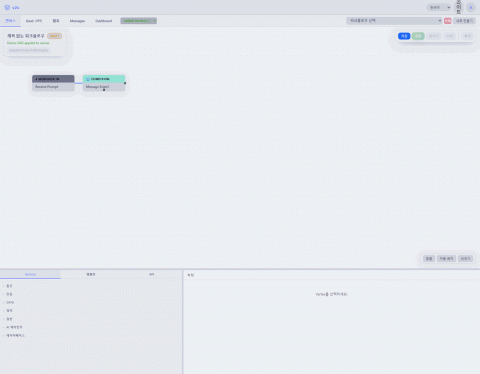Click the green button beside 저장

418,36
